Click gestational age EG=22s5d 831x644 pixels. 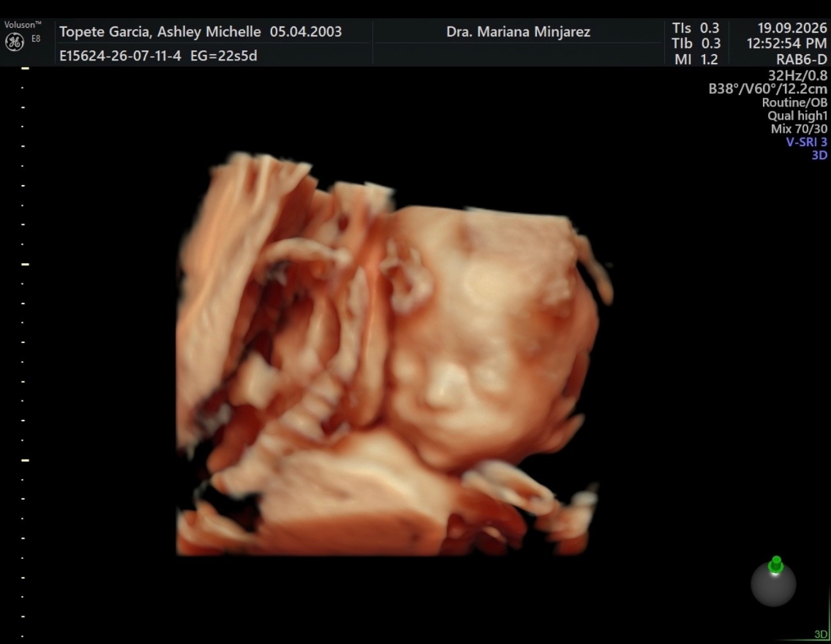223,55
